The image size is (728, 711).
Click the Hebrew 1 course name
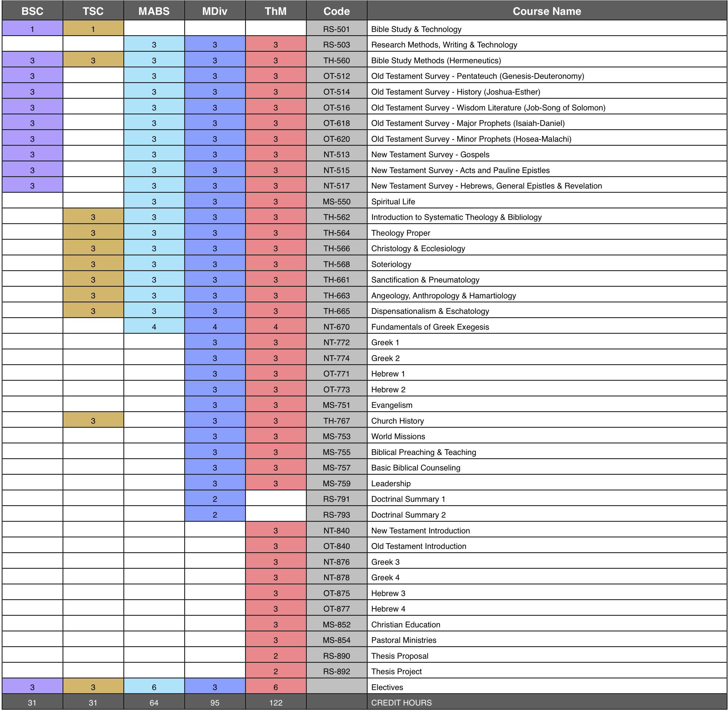click(x=388, y=374)
